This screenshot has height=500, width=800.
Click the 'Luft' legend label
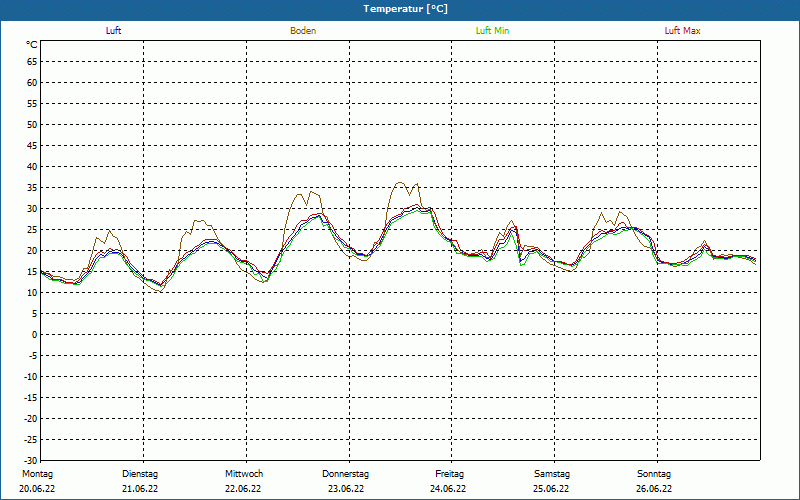coord(113,31)
